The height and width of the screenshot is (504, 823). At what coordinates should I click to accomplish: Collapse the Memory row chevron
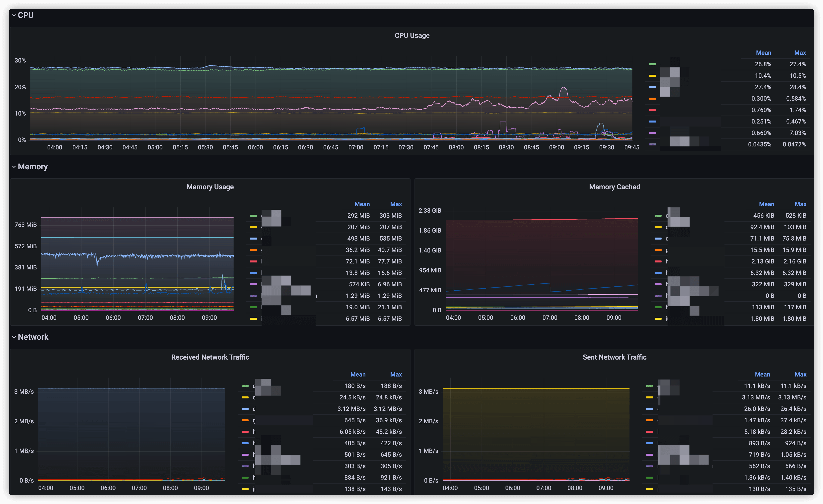[14, 167]
